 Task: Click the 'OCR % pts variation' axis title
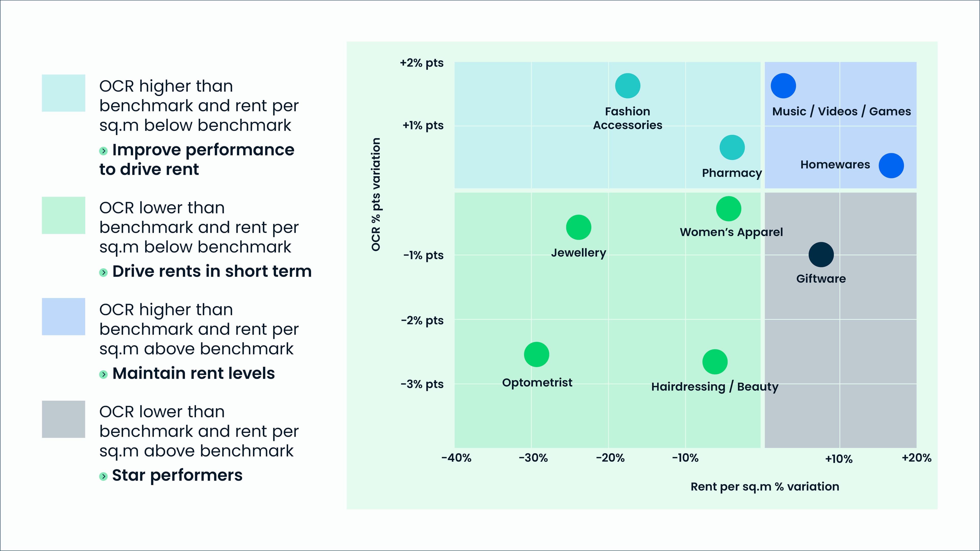pos(376,194)
